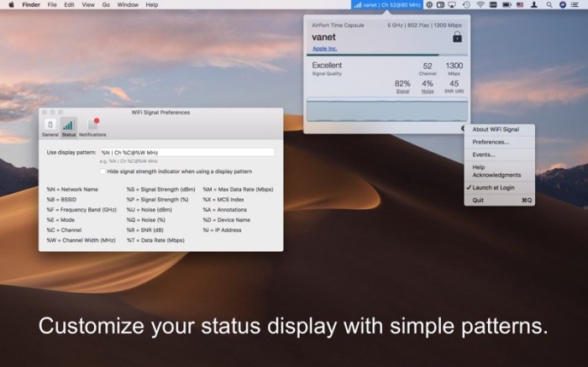The width and height of the screenshot is (588, 367).
Task: Click the system Wi-Fi menu bar icon
Action: [x=480, y=5]
